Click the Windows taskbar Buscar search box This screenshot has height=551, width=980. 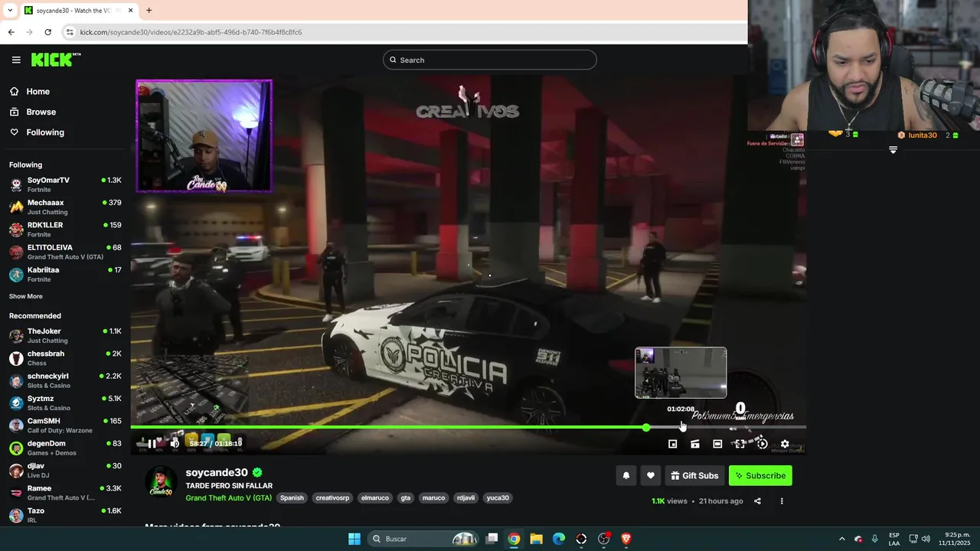coord(423,539)
